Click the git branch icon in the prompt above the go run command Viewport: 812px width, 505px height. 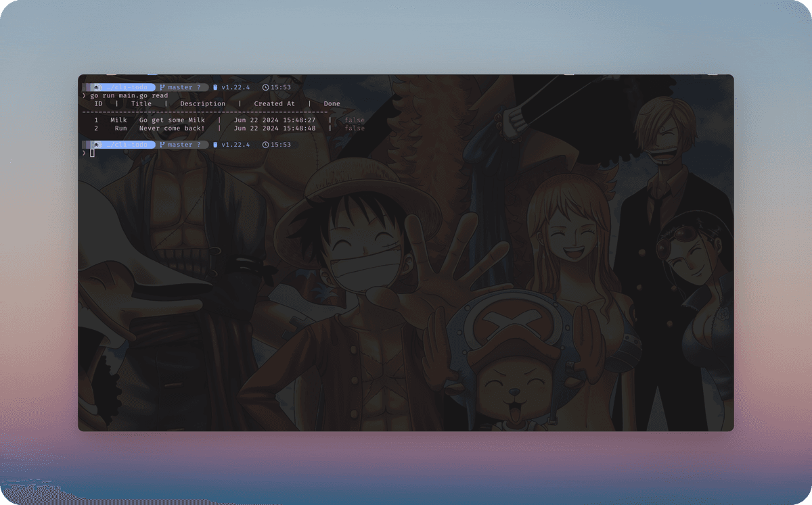coord(163,88)
